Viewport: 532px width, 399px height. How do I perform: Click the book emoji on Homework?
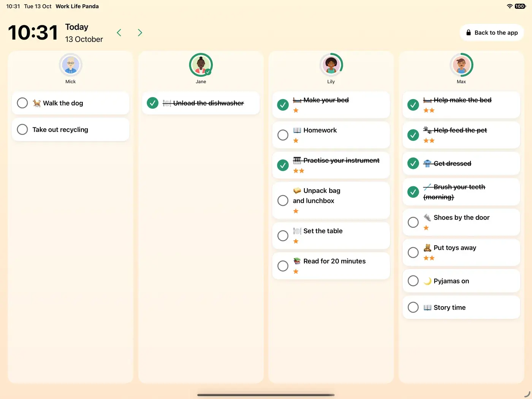tap(297, 130)
